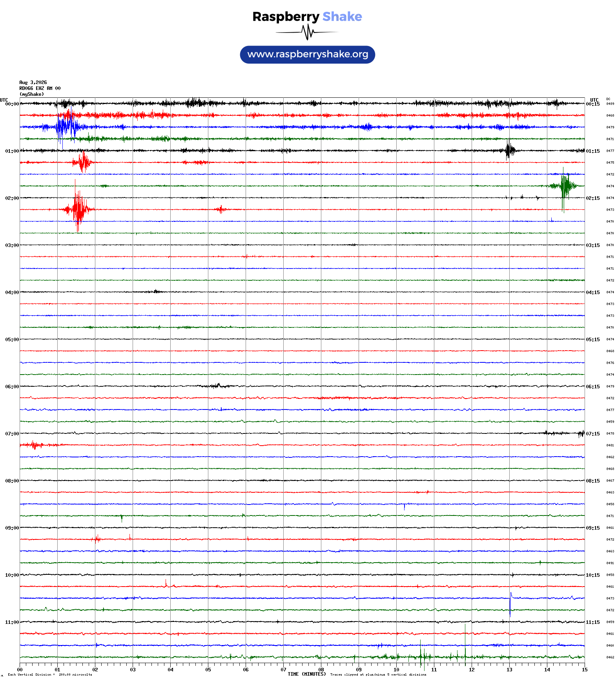Click the "07:00" hour label
This screenshot has height=680, width=616.
[12, 434]
